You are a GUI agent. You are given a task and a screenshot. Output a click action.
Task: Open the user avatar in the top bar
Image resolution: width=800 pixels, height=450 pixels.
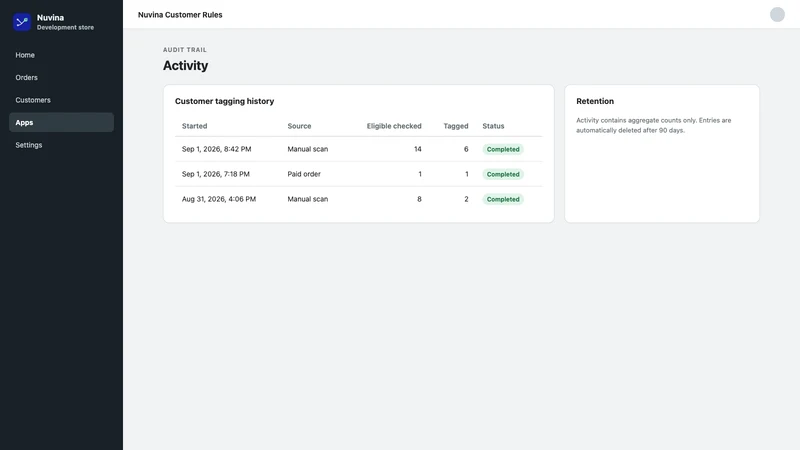777,14
